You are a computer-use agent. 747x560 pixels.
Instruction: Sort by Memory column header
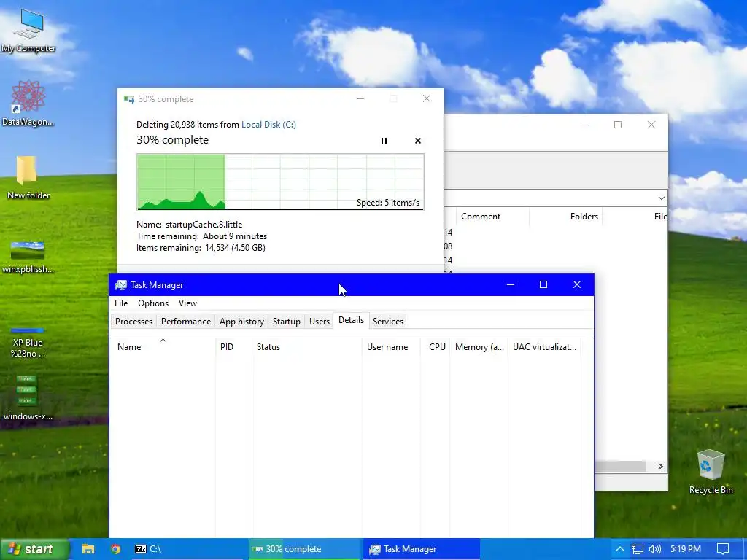pos(479,346)
